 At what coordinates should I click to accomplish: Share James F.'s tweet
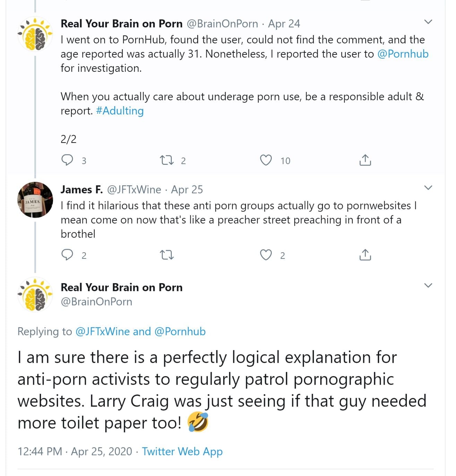[x=365, y=255]
